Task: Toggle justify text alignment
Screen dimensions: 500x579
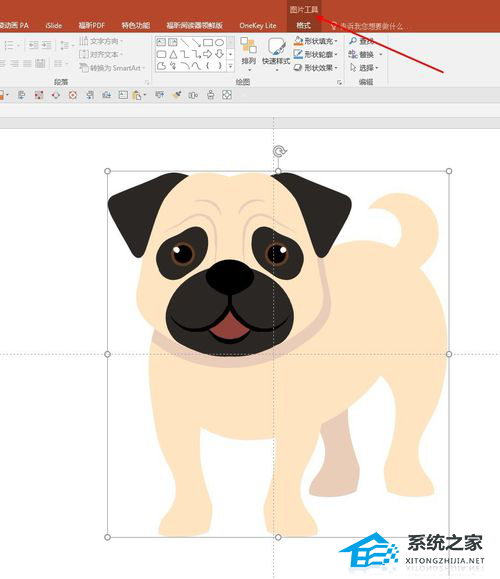Action: [27, 64]
